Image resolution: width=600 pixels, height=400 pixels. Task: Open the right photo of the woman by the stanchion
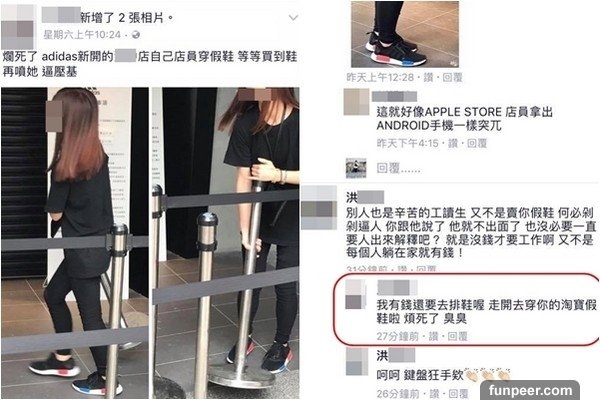point(226,243)
